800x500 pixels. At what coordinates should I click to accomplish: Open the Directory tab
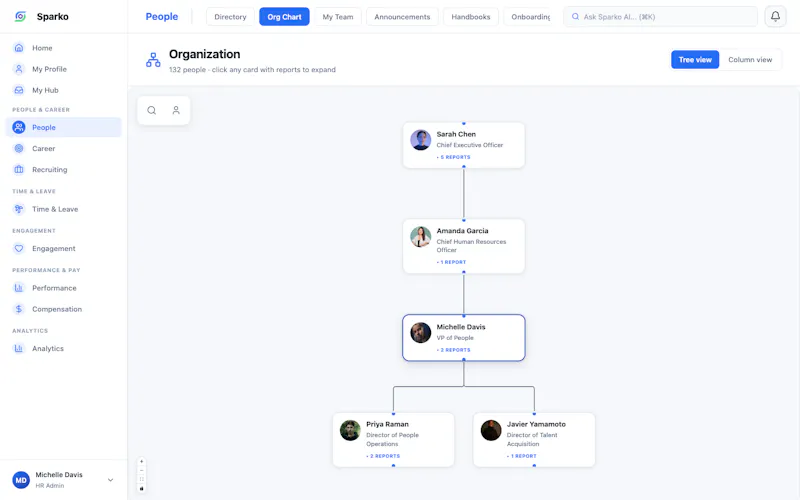point(230,17)
